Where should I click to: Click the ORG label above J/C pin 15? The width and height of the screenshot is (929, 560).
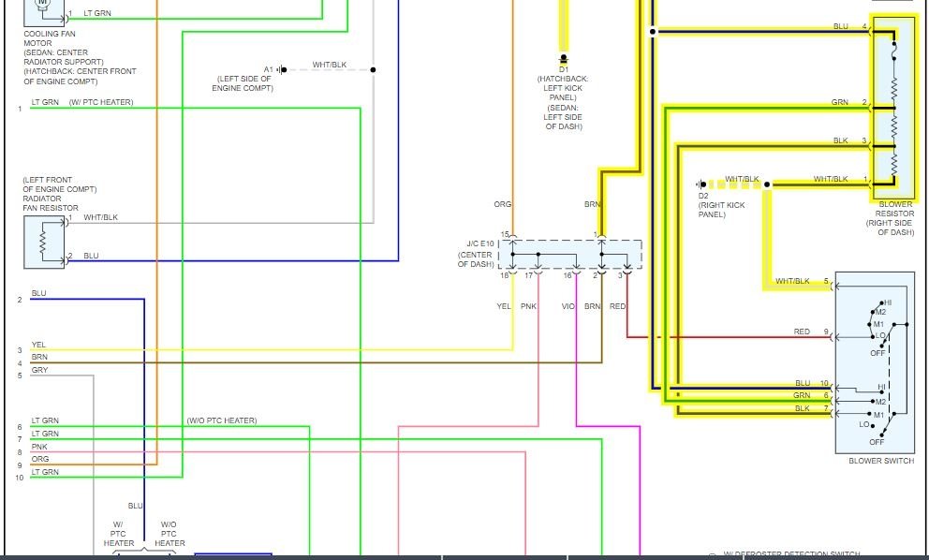[502, 204]
